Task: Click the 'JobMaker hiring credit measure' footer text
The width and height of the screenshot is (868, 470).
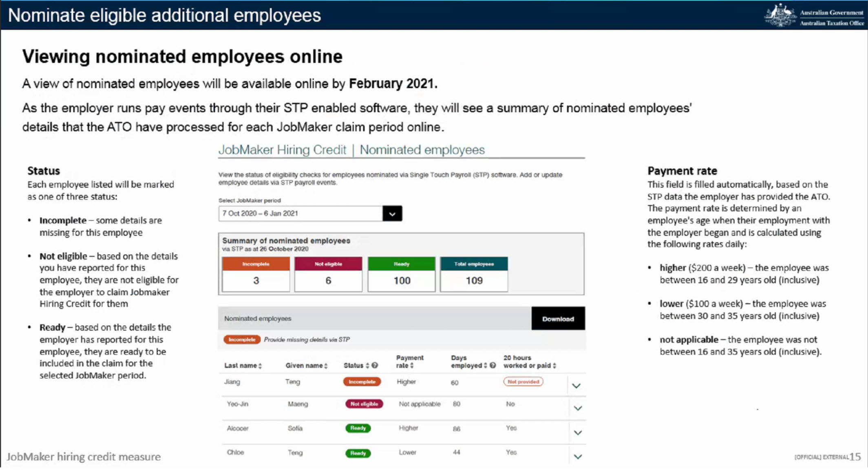Action: 84,457
